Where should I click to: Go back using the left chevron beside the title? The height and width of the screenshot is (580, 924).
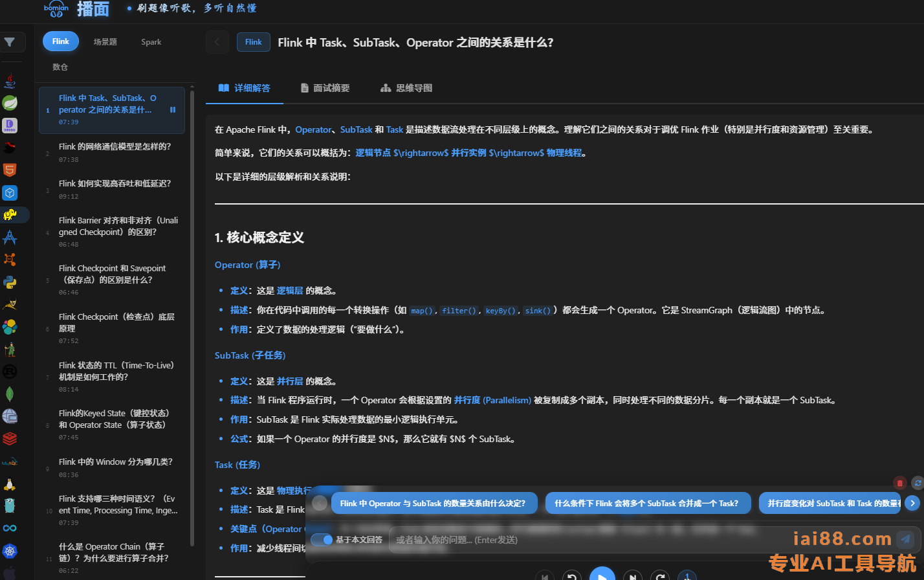217,42
